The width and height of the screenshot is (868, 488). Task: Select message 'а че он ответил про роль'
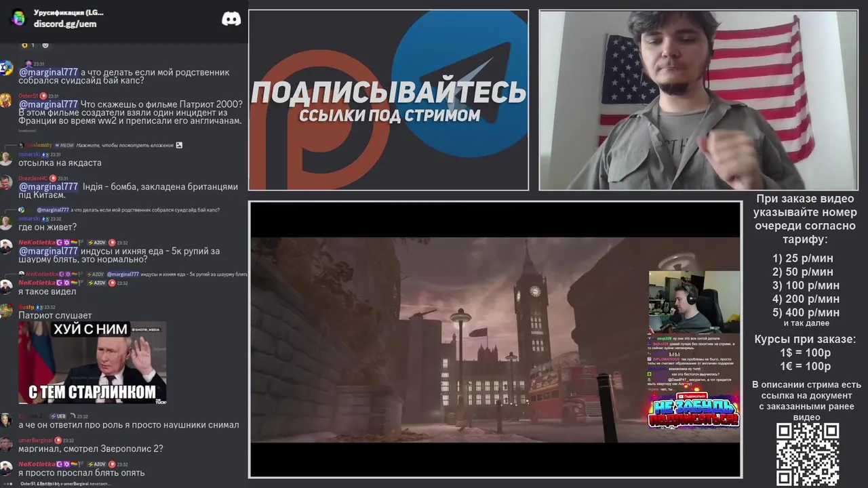click(128, 425)
